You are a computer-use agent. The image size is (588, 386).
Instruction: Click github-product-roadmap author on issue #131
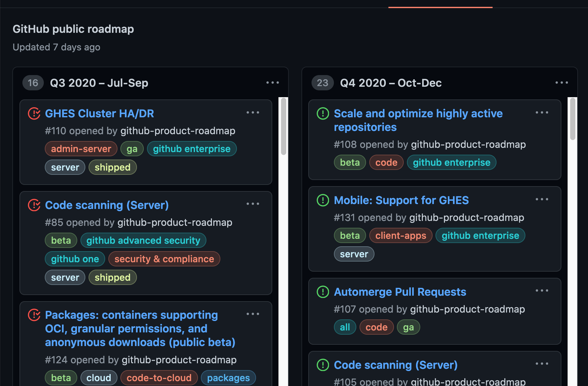click(x=467, y=217)
